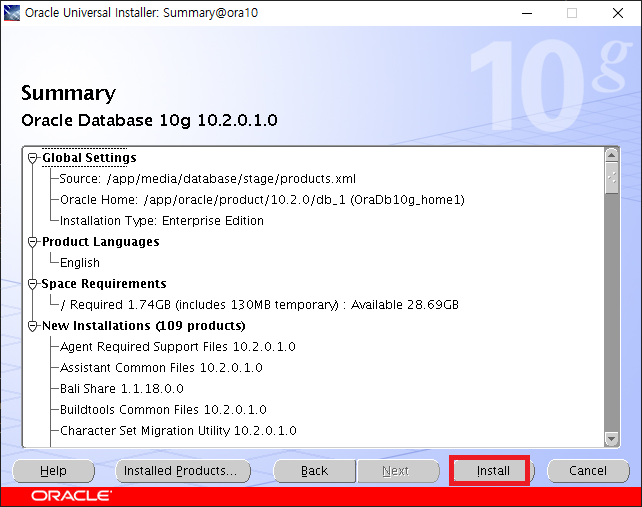Screen dimensions: 642x507
Task: Select the Global Settings heading
Action: 89,158
